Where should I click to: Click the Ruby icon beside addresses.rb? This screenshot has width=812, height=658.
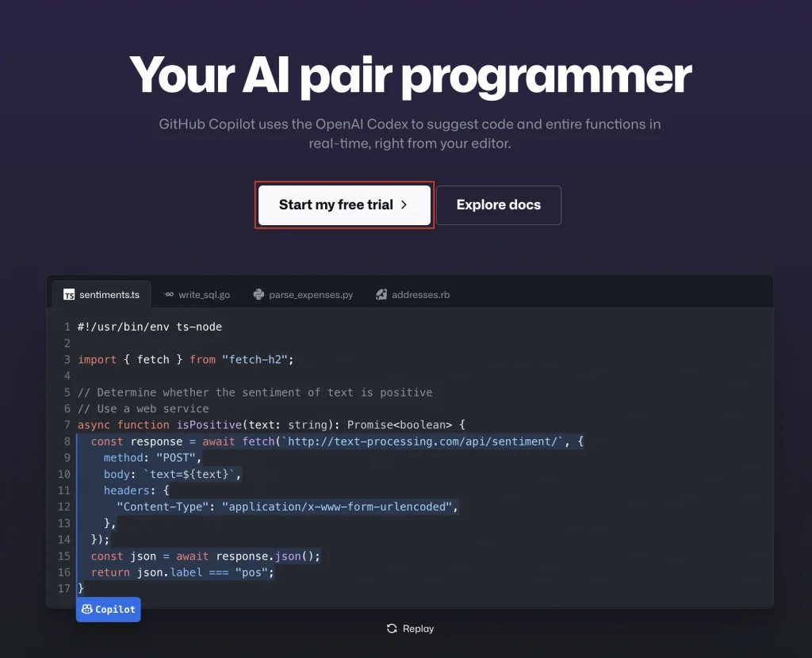[x=381, y=295]
